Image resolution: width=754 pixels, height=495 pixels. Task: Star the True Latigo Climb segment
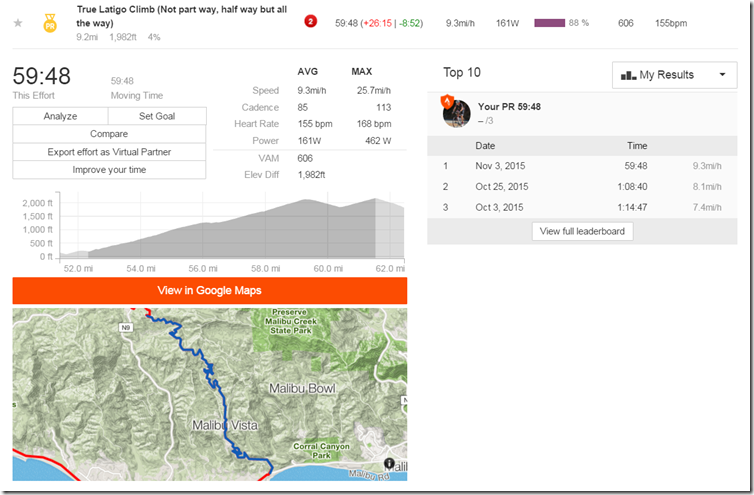(x=18, y=22)
